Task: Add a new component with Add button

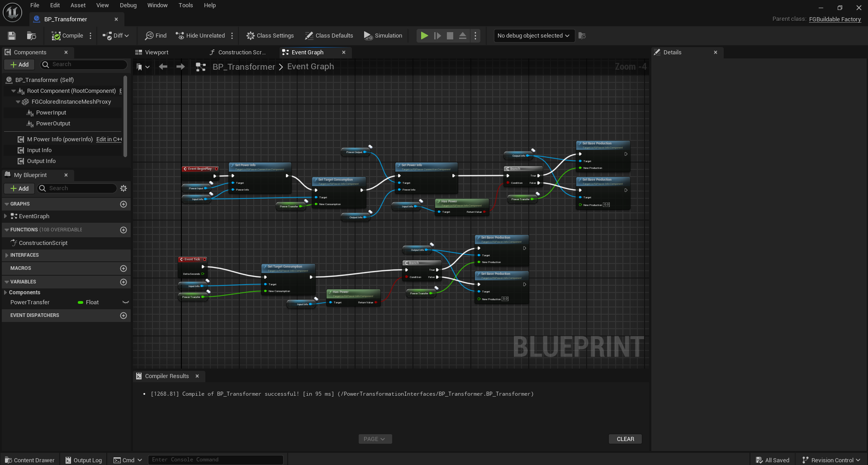Action: (19, 65)
